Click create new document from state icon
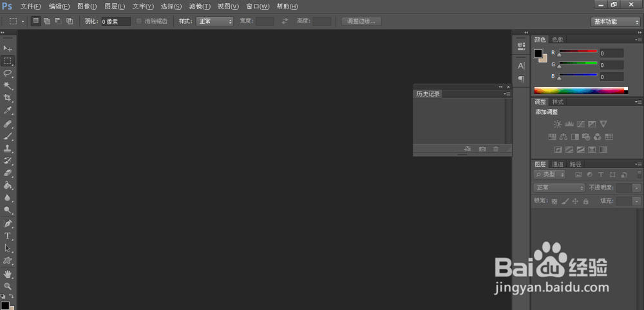Screen dimensions: 644x310 pyautogui.click(x=468, y=149)
